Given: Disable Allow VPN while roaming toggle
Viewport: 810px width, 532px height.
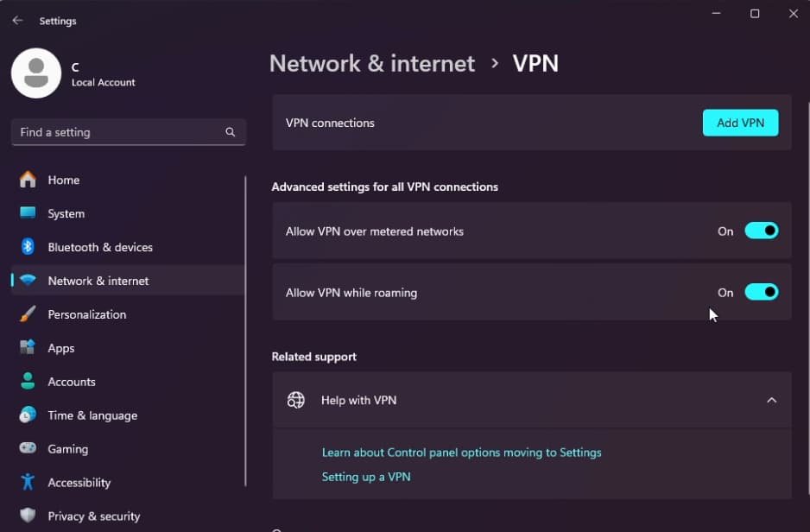Looking at the screenshot, I should click(x=761, y=292).
